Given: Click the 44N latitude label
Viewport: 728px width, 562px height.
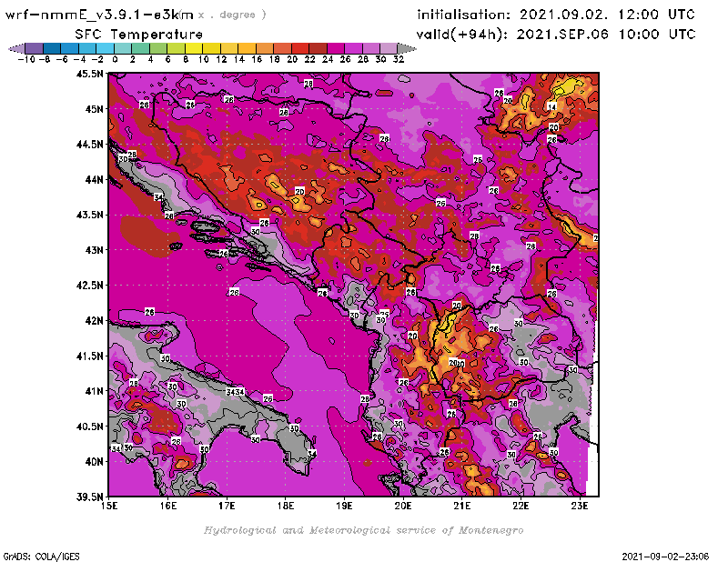Looking at the screenshot, I should click(94, 179).
